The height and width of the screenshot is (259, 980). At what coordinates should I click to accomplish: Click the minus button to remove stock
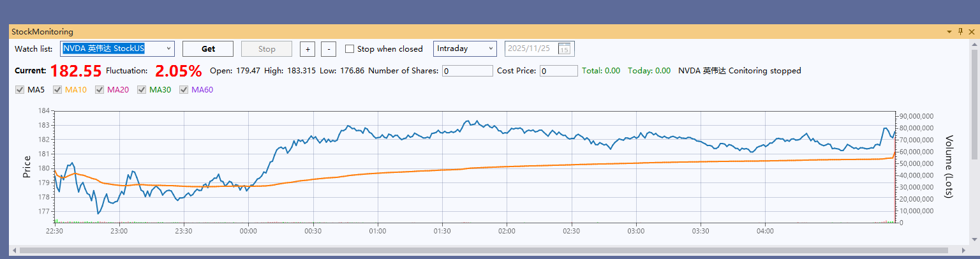tap(328, 49)
